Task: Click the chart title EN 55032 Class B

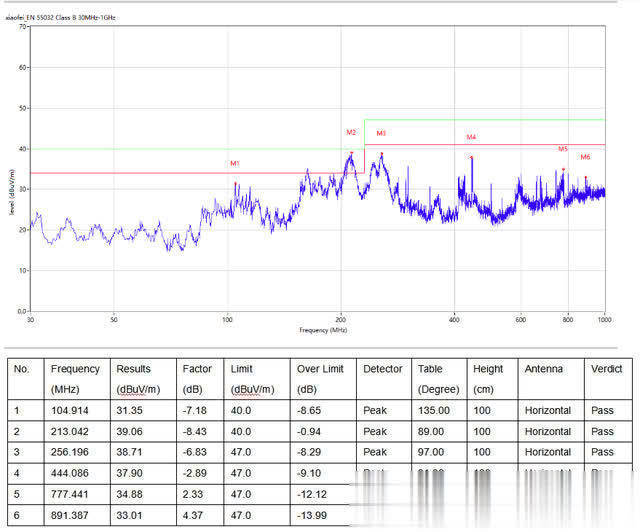Action: [61, 17]
